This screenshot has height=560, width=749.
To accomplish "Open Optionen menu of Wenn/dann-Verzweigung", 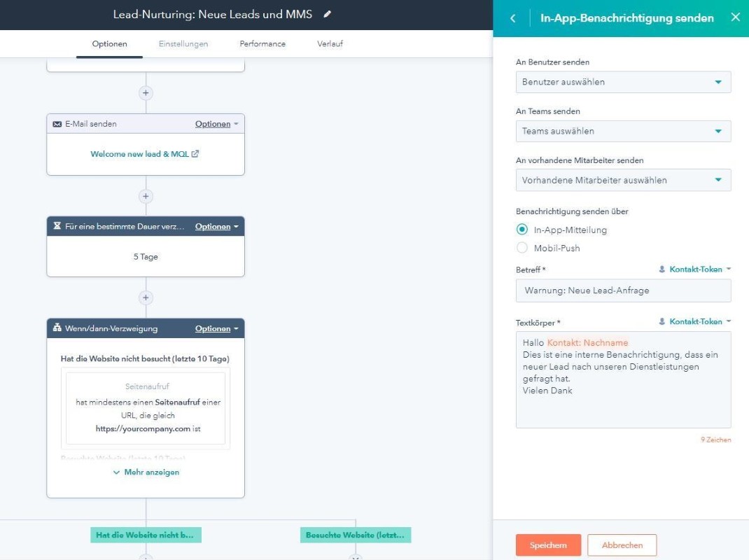I will coord(216,329).
